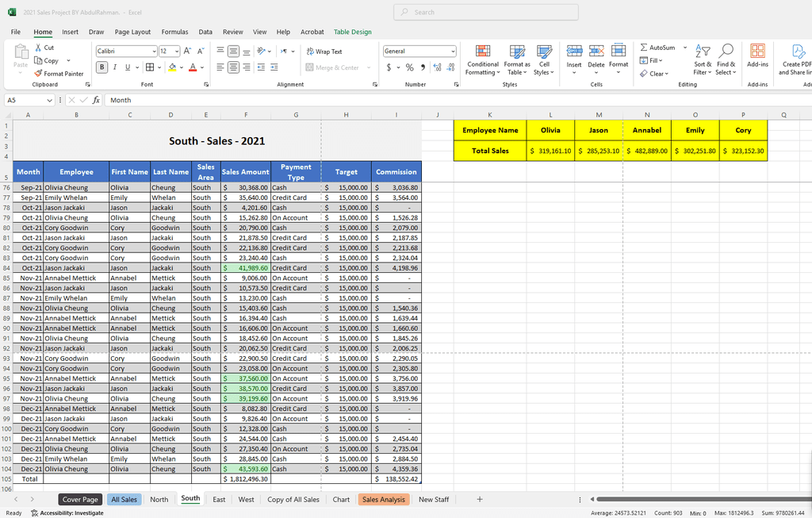Screen dimensions: 812x518
Task: Click the Add-ins icon
Action: (x=757, y=56)
